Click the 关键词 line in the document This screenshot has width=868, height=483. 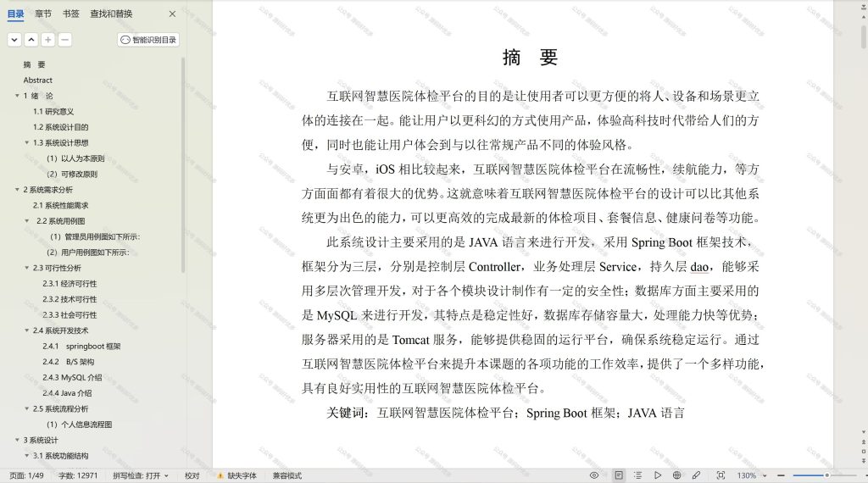505,413
